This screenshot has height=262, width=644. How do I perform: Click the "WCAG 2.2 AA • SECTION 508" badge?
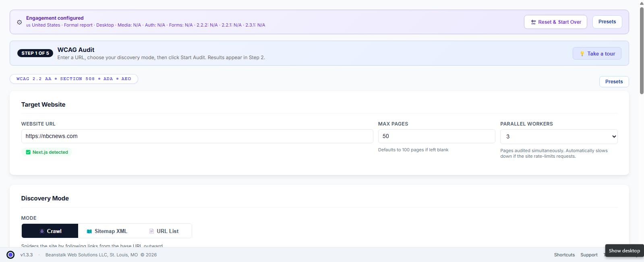click(x=74, y=79)
